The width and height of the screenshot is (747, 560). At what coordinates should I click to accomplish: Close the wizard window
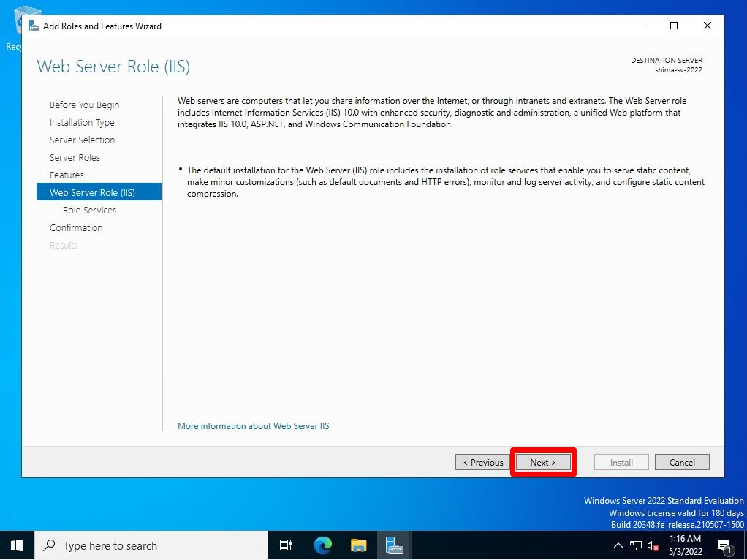pyautogui.click(x=707, y=26)
